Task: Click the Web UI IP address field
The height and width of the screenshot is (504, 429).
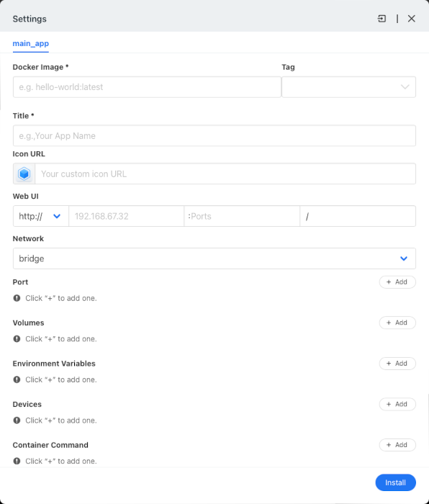Action: pos(126,216)
